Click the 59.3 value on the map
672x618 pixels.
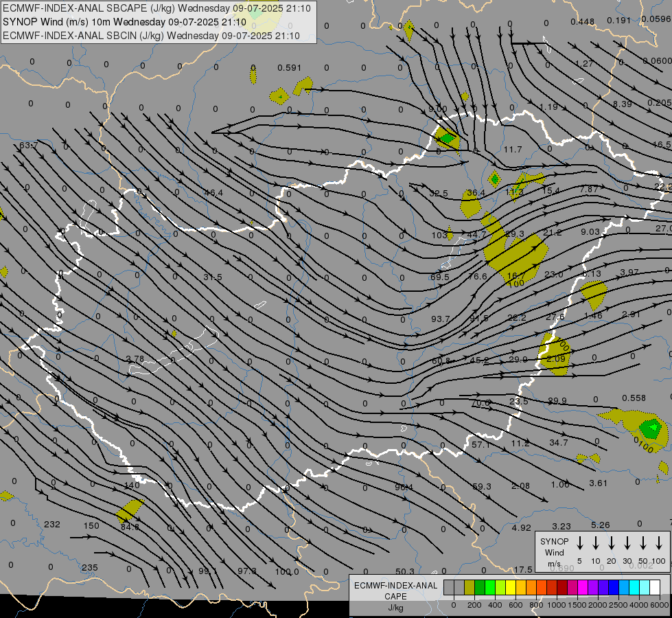click(482, 486)
